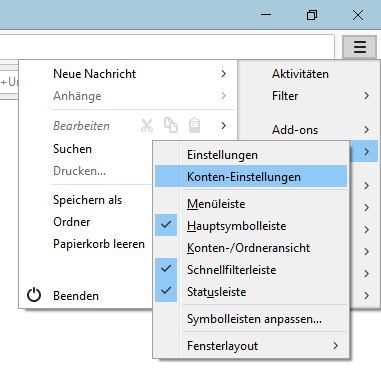Click the highlighted submenu arrow below Add-ons
Image resolution: width=381 pixels, height=382 pixels.
pyautogui.click(x=367, y=152)
